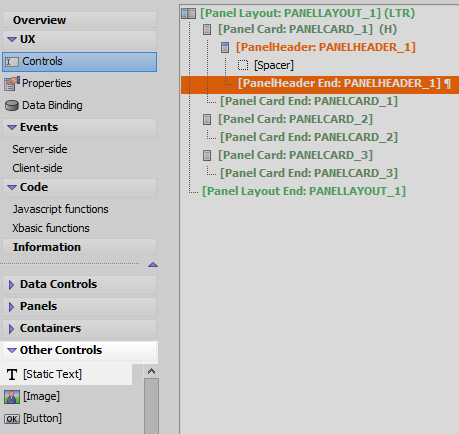
Task: Open Javascript functions
Action: (60, 209)
